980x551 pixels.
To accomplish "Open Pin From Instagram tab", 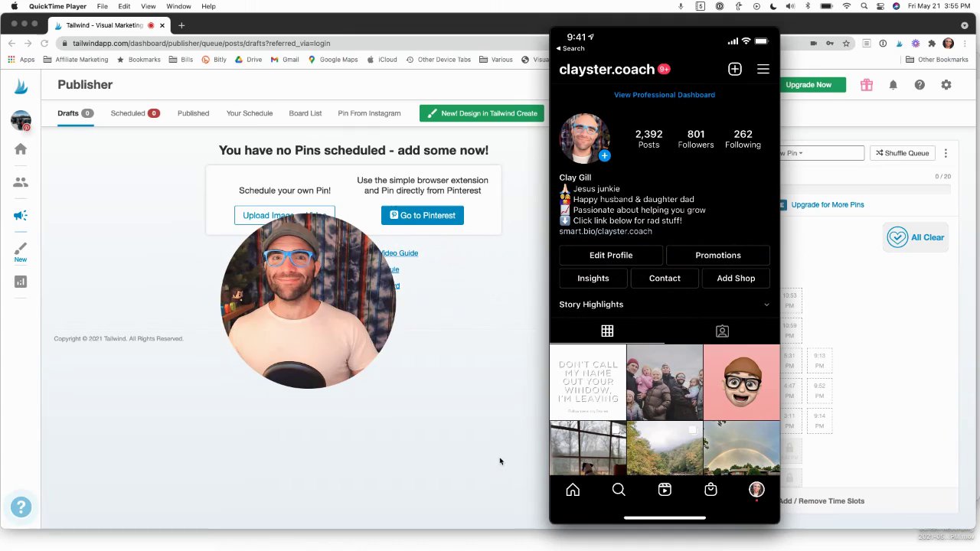I will (x=369, y=113).
